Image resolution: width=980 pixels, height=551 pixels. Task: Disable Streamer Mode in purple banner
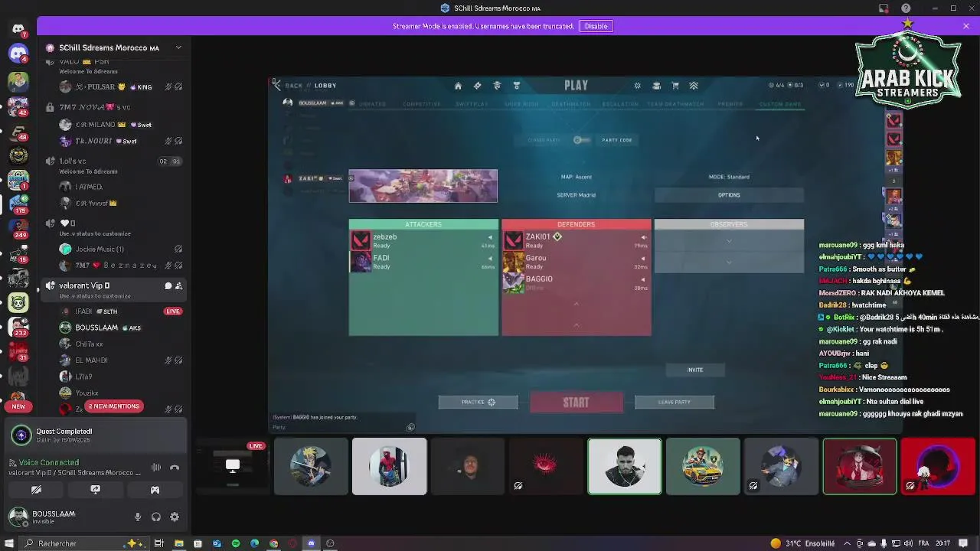pos(596,26)
